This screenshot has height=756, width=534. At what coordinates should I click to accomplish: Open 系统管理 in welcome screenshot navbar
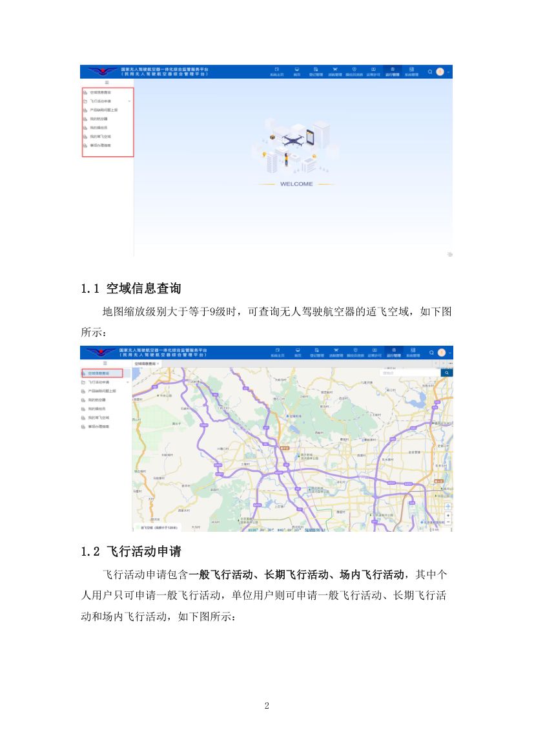[x=411, y=71]
